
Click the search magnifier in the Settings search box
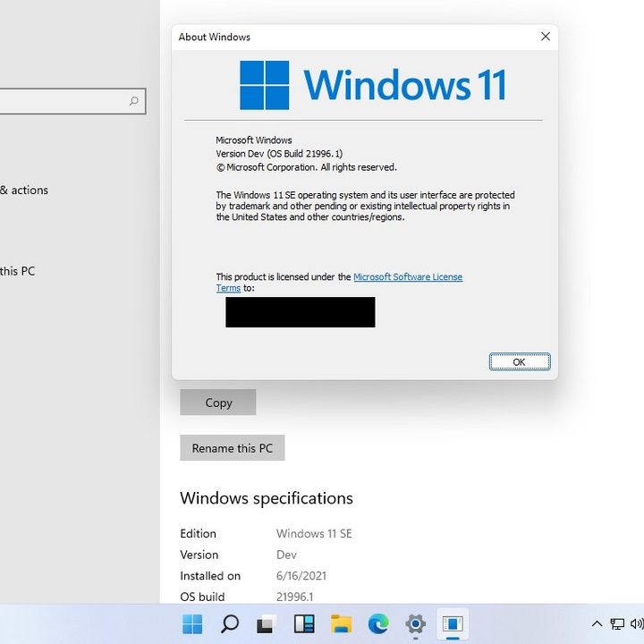point(134,101)
